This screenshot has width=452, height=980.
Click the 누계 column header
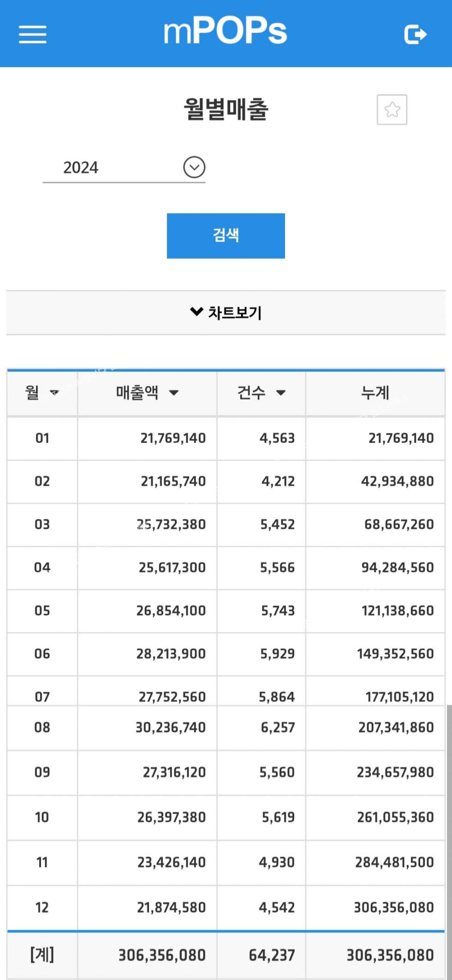[375, 393]
